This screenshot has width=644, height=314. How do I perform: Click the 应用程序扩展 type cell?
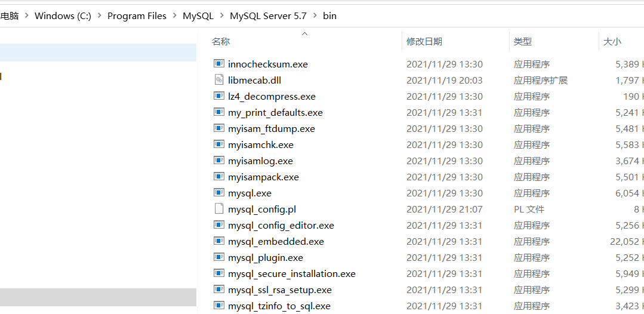click(541, 80)
